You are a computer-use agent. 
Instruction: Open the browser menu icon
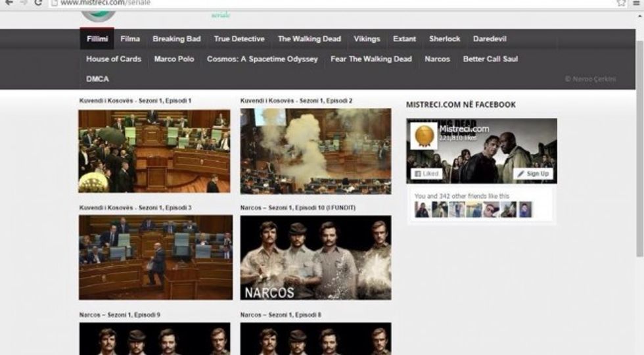637,3
